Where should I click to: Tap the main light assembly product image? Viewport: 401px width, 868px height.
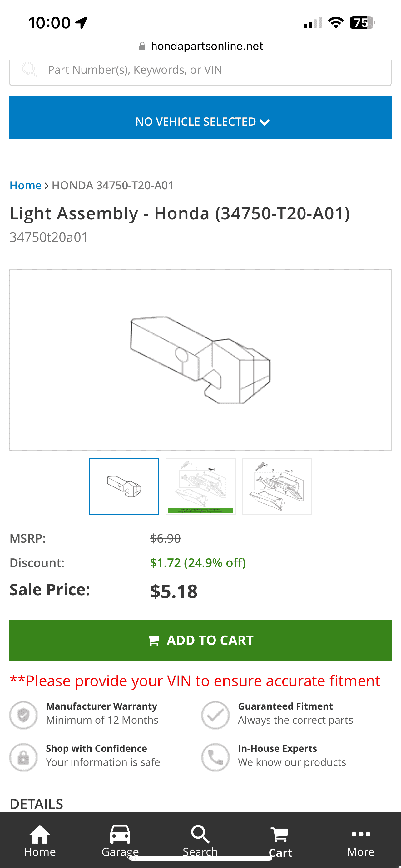pyautogui.click(x=200, y=360)
